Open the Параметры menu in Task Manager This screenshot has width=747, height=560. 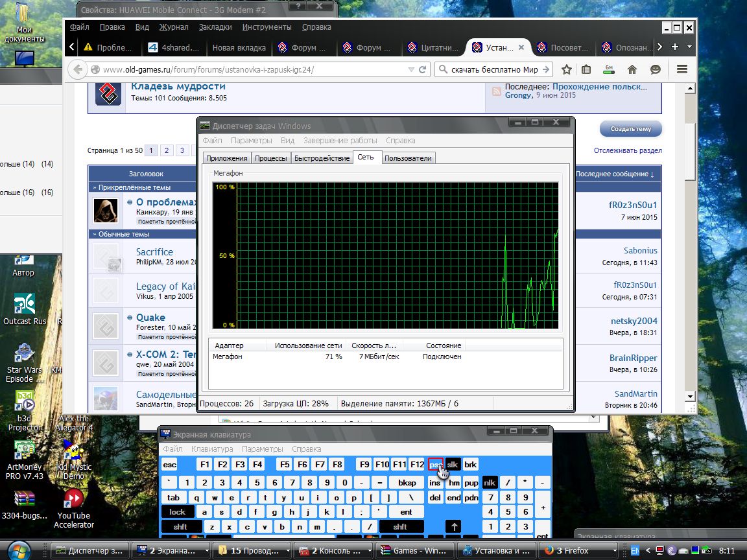pos(251,141)
